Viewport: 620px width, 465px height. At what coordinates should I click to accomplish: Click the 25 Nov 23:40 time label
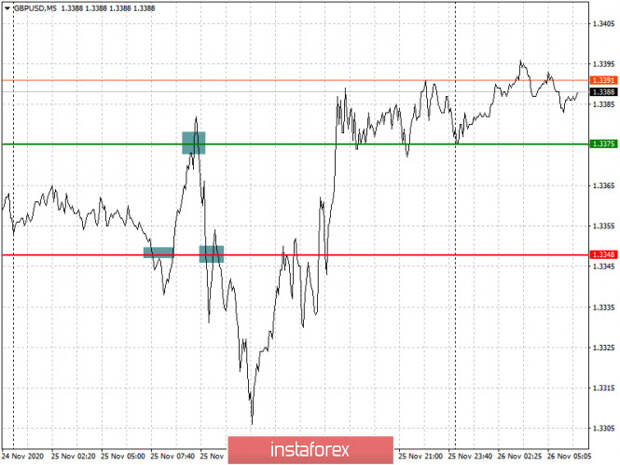pyautogui.click(x=471, y=453)
